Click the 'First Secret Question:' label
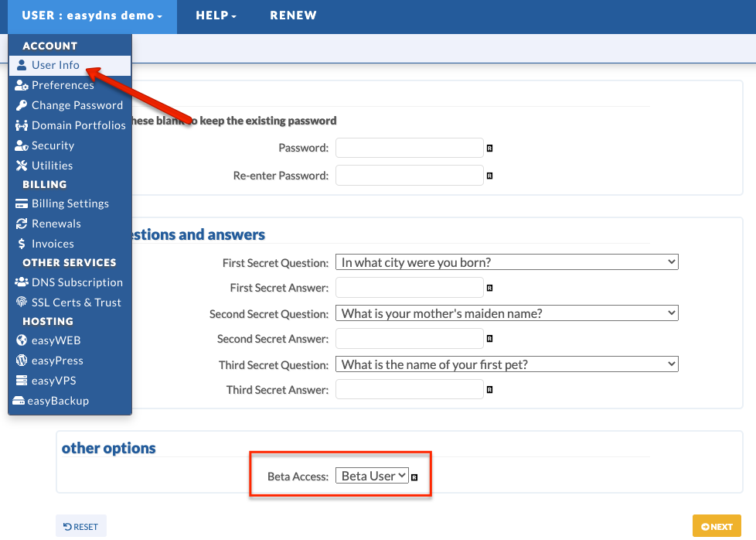Screen dimensions: 756x540 pyautogui.click(x=275, y=263)
